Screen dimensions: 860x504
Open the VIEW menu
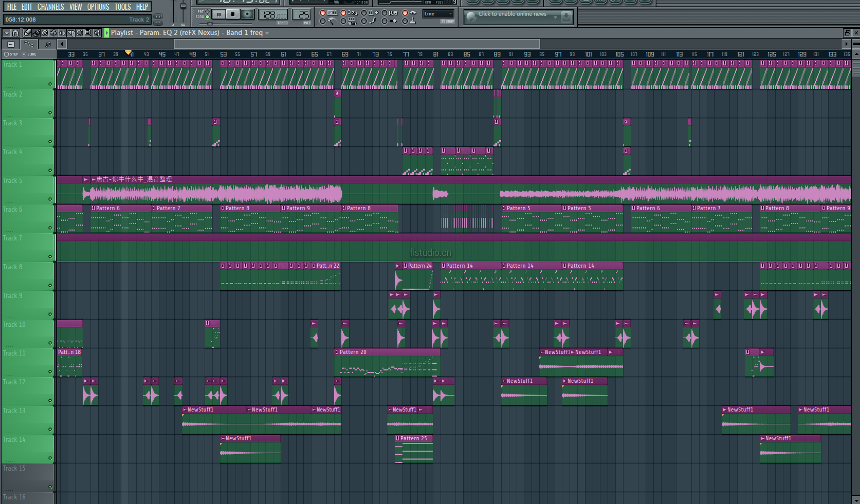[x=76, y=7]
